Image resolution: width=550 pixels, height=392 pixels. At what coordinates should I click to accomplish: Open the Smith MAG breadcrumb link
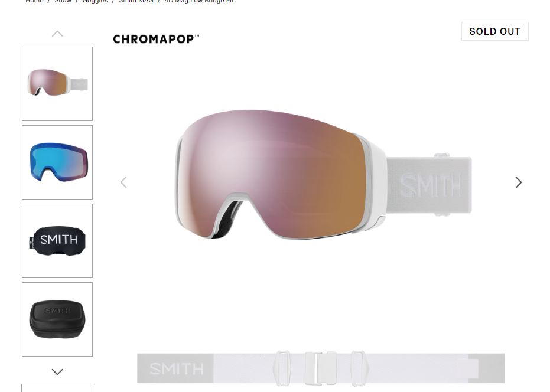point(136,1)
